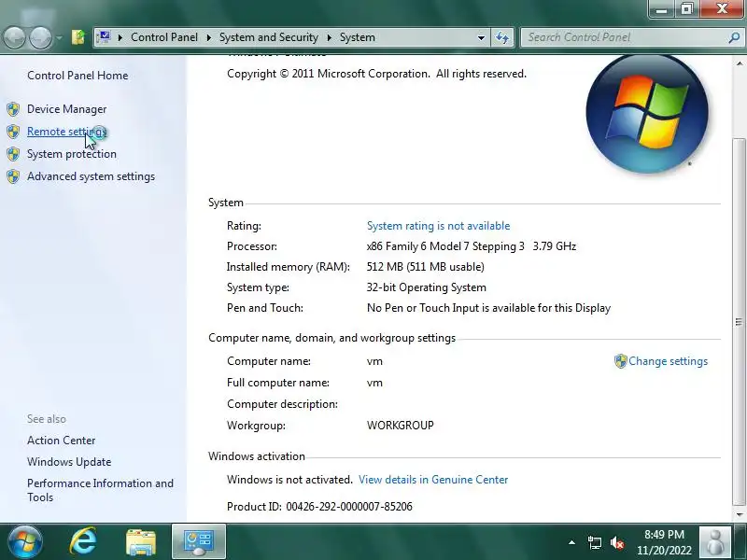Click shield icon beside Advanced system settings
Viewport: 747px width, 560px height.
tap(13, 176)
